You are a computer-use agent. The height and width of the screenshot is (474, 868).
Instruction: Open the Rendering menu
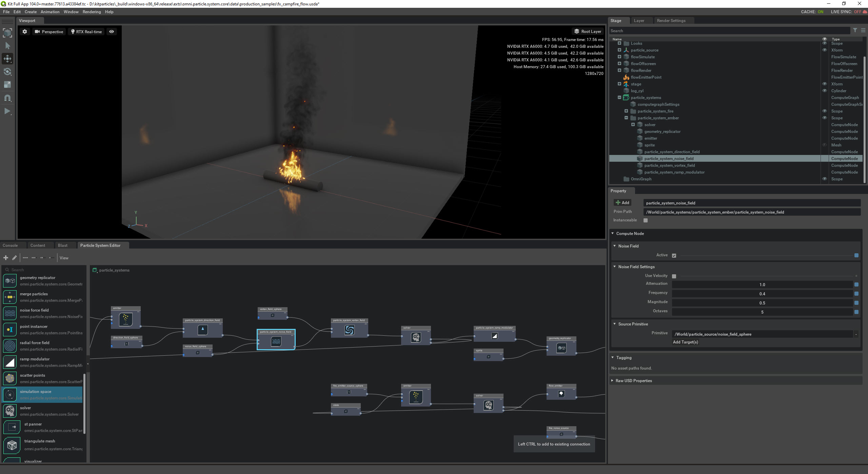(92, 12)
